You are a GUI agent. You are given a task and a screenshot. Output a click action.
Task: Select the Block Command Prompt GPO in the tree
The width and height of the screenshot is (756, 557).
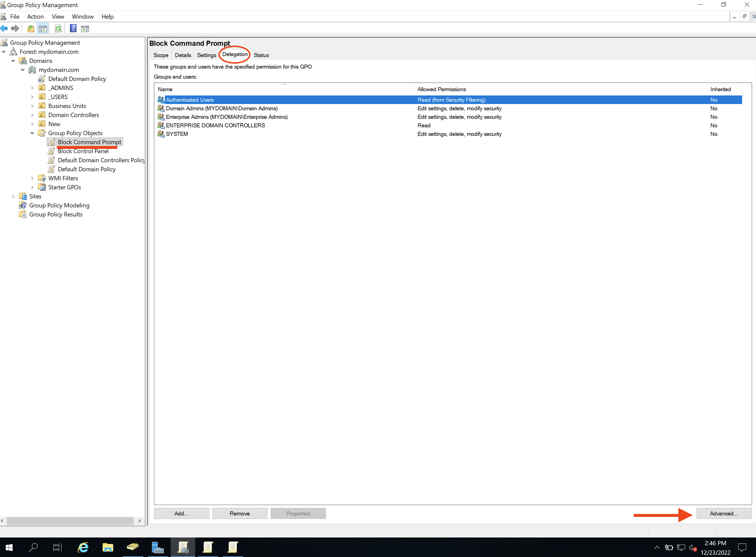(89, 142)
